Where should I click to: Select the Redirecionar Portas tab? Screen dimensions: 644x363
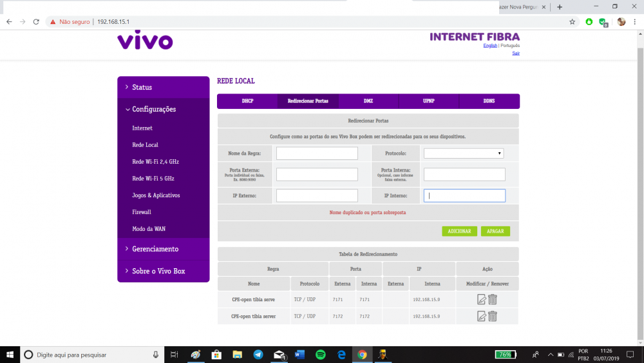308,101
